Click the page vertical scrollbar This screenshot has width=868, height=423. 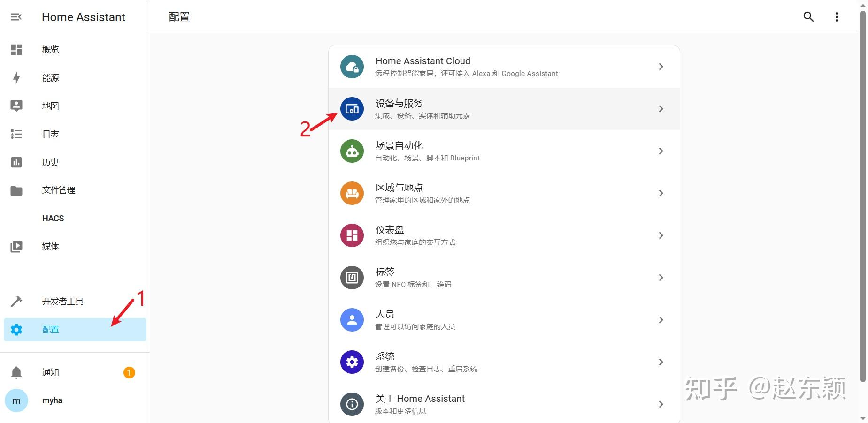[x=863, y=196]
